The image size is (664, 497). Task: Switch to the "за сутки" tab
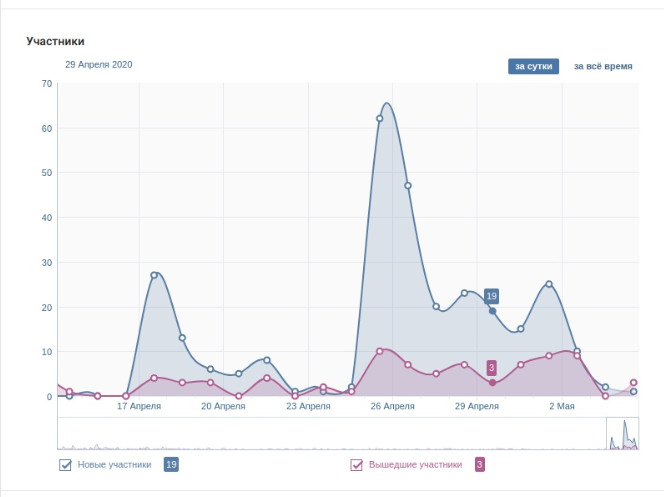click(533, 66)
